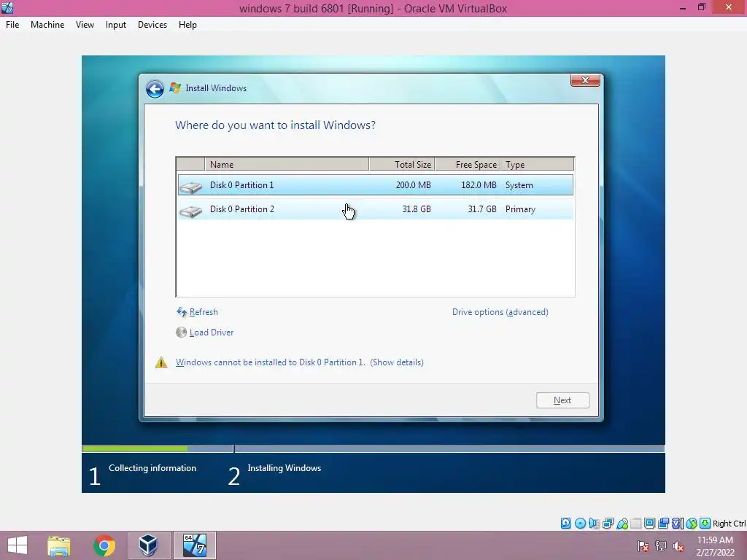Open Action Center flag tray icon
Image resolution: width=747 pixels, height=560 pixels.
click(643, 546)
